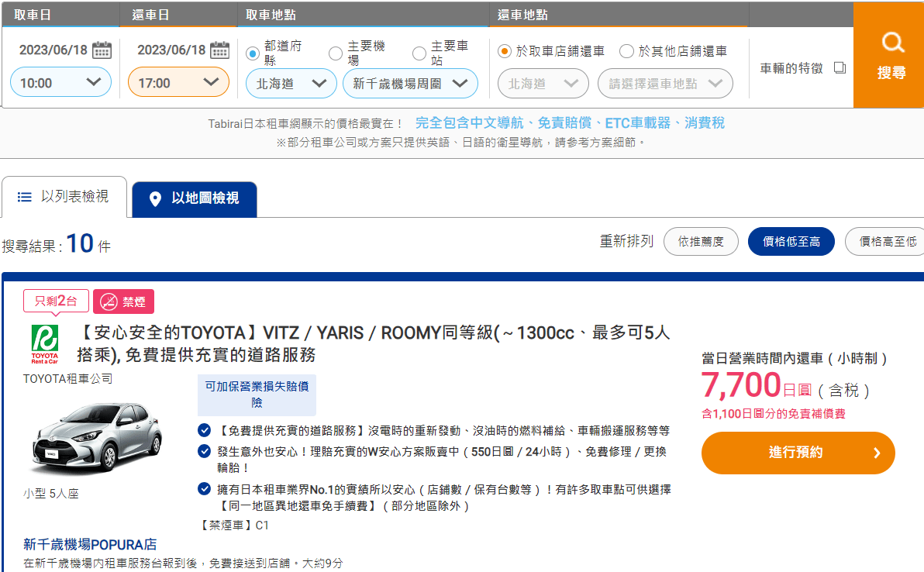Screen dimensions: 924x572
Task: Open the greyed return 北海道 dropdown
Action: point(543,84)
